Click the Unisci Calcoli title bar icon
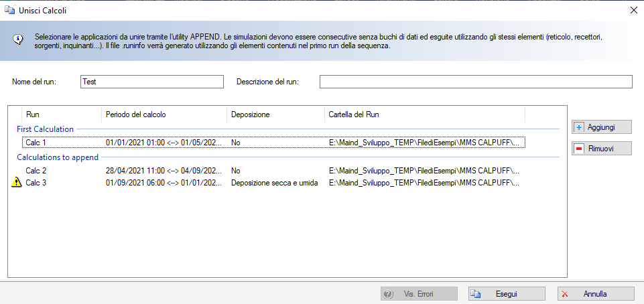 coord(9,10)
